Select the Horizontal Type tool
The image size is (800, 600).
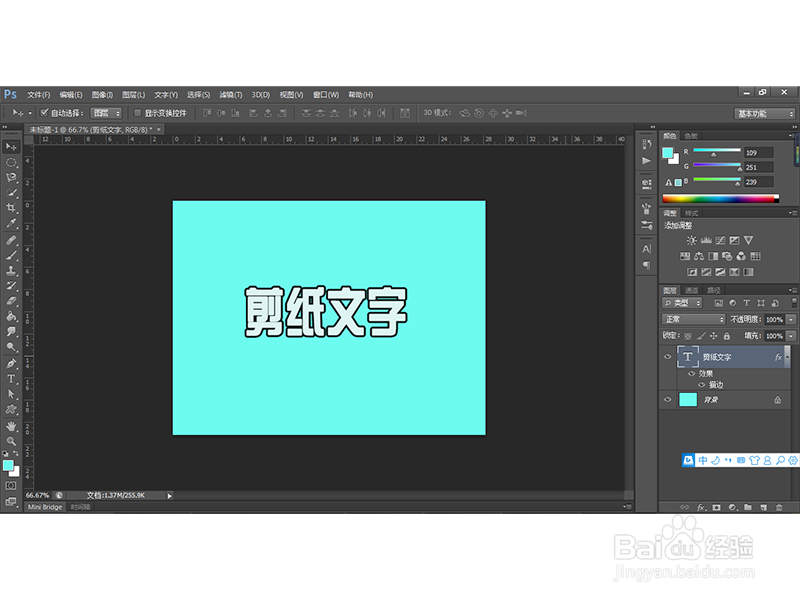11,379
